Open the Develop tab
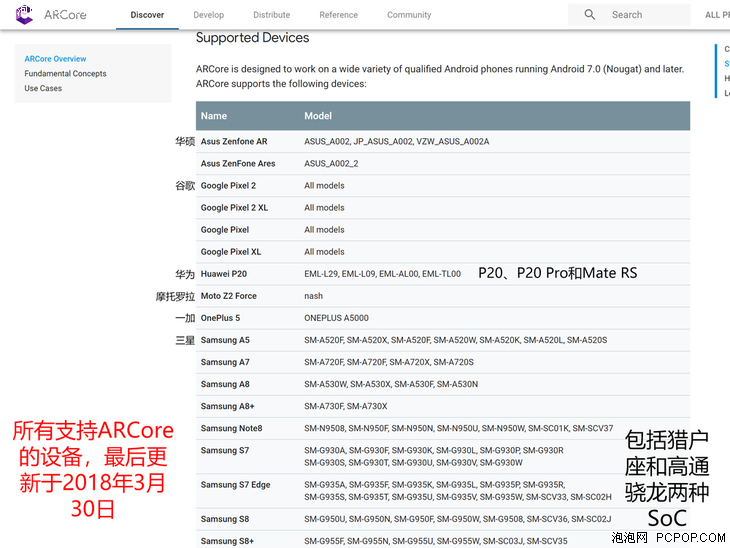 (x=209, y=15)
